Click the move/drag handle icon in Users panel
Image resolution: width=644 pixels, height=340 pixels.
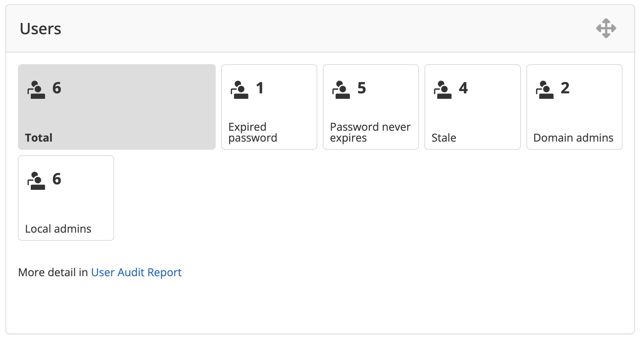click(606, 28)
